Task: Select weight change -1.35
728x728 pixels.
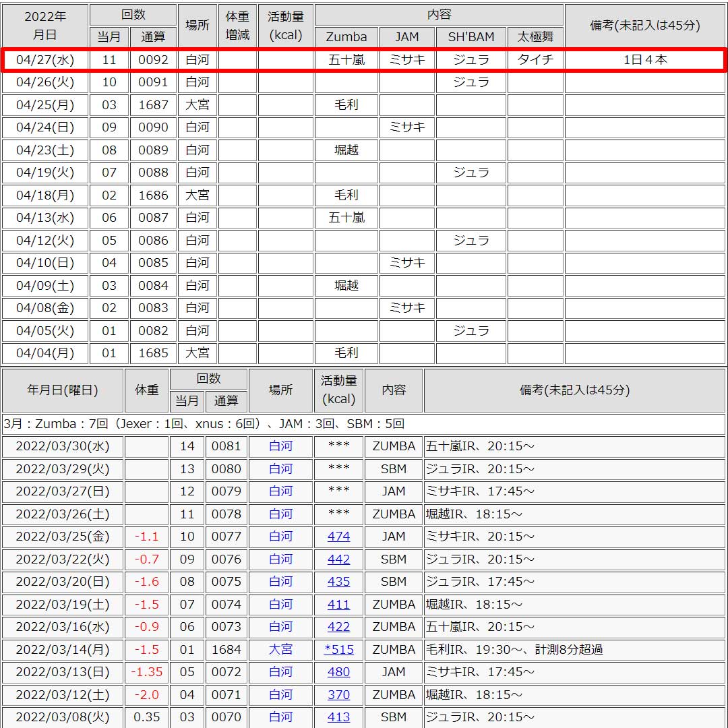Action: click(147, 672)
